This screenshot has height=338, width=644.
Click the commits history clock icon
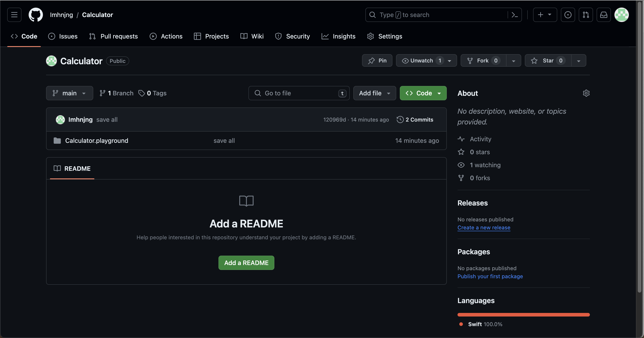pyautogui.click(x=400, y=120)
